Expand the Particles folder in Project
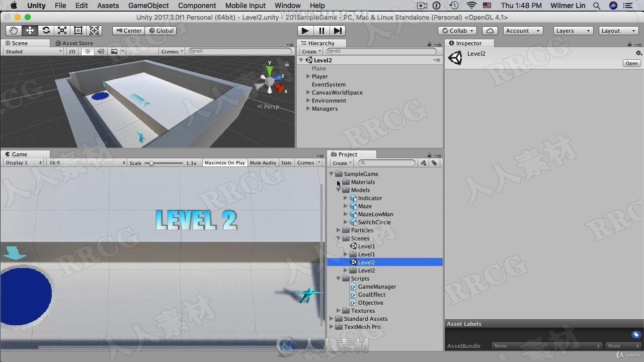 (339, 230)
